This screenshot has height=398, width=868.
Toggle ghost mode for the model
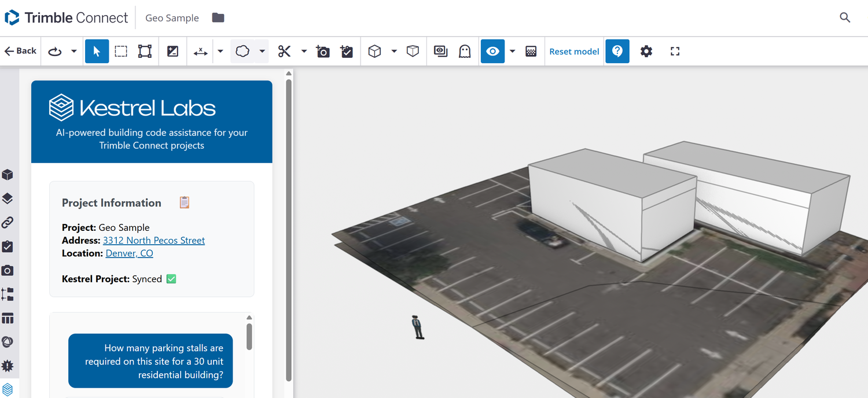click(464, 51)
